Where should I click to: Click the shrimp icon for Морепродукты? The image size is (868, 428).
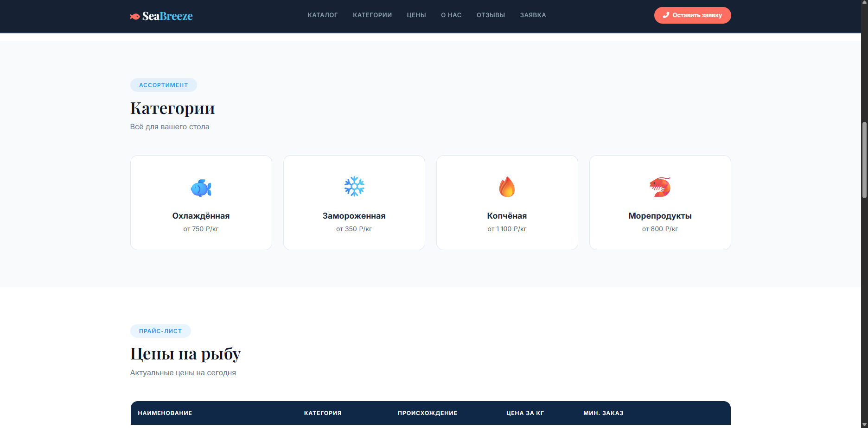[660, 187]
